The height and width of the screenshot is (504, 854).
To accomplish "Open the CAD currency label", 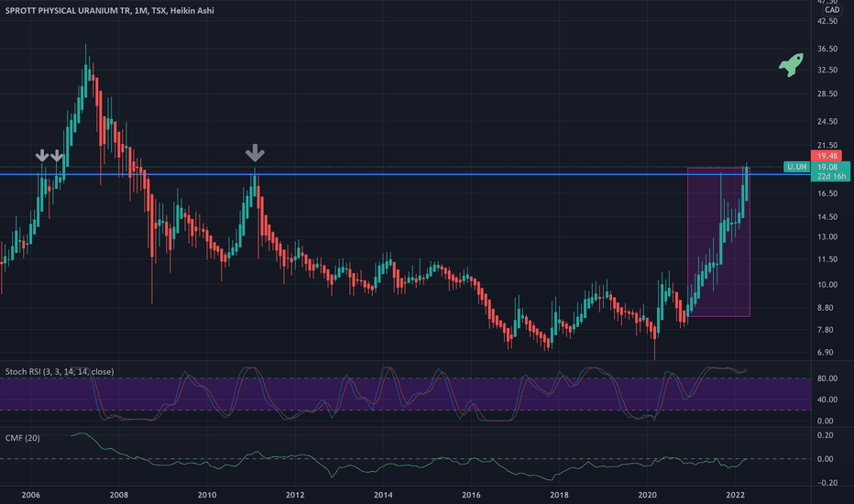I will point(832,10).
